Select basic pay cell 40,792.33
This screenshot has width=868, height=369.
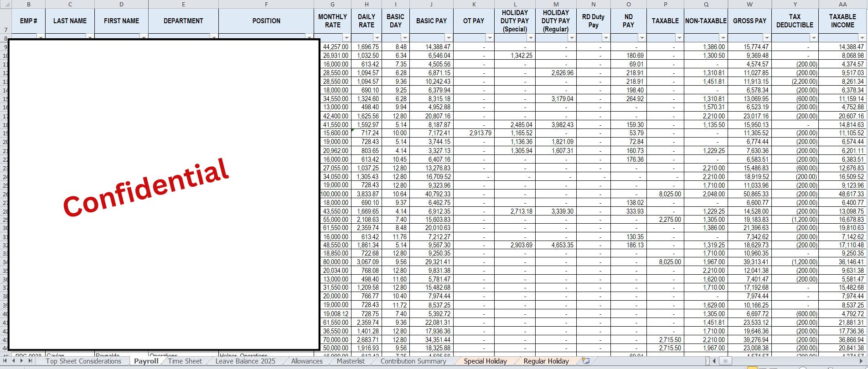431,194
